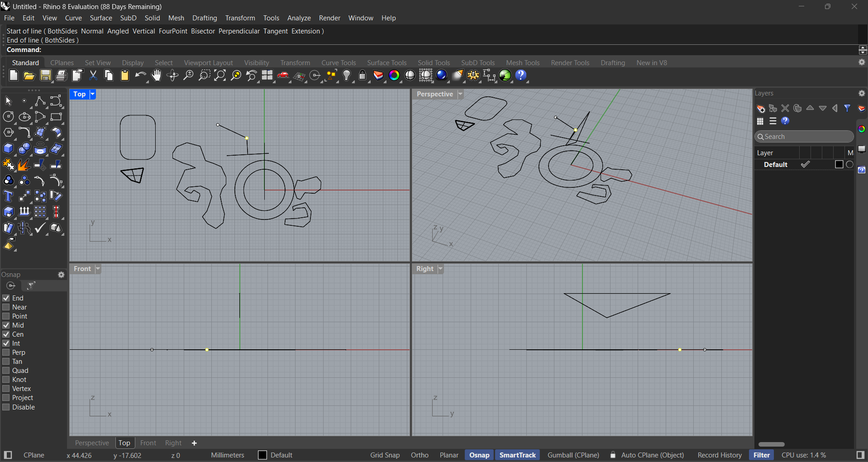This screenshot has height=462, width=868.
Task: Open the Perspective viewport menu arrow
Action: point(460,94)
